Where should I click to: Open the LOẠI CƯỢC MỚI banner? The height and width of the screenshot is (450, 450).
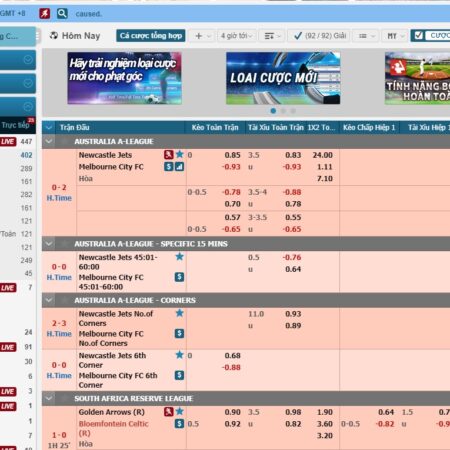tap(283, 78)
